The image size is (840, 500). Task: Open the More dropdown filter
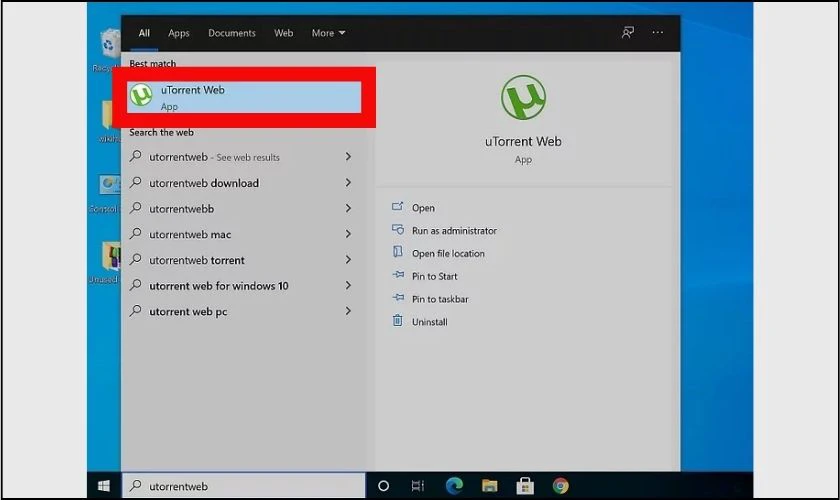328,33
